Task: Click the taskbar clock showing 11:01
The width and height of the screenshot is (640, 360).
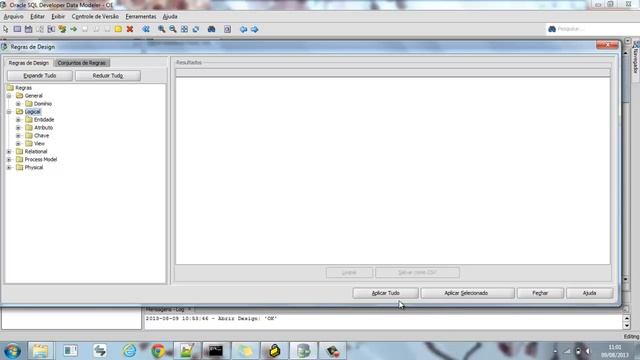Action: point(614,351)
